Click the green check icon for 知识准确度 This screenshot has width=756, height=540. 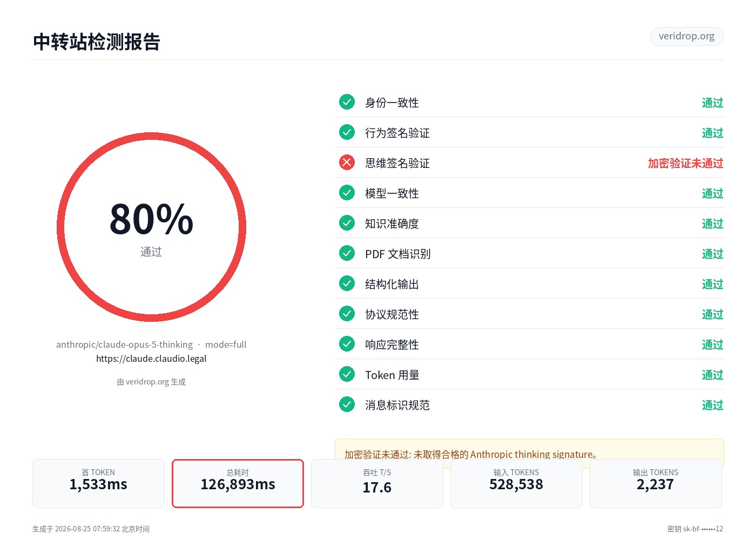[x=347, y=223]
